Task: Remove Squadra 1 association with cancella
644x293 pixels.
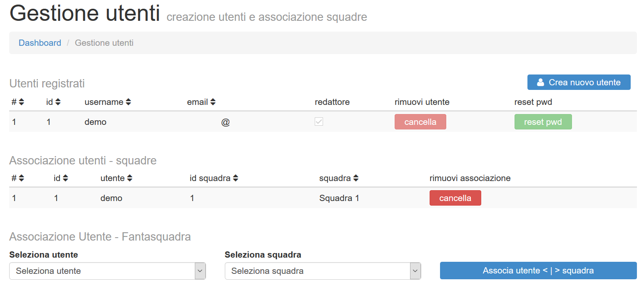Action: 455,198
